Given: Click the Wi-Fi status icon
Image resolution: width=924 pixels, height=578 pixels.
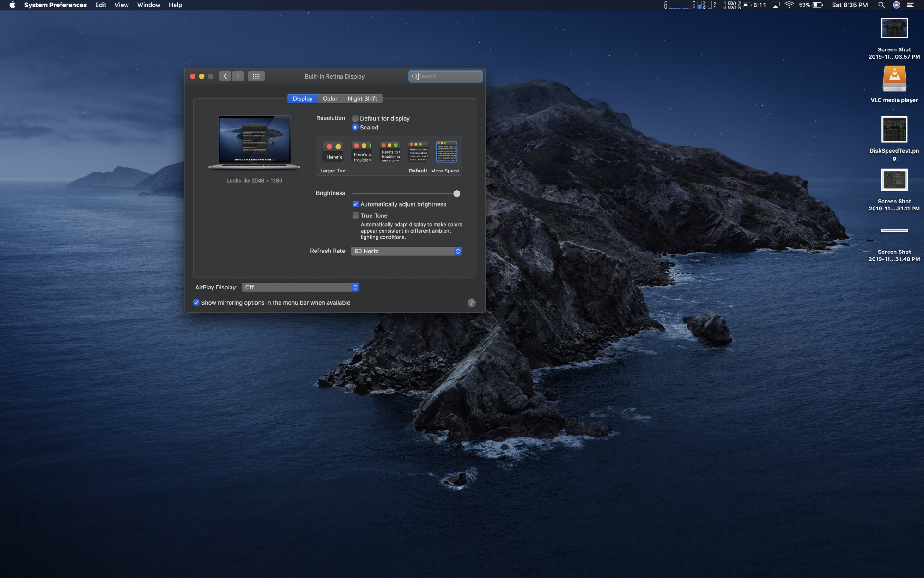Looking at the screenshot, I should (789, 5).
